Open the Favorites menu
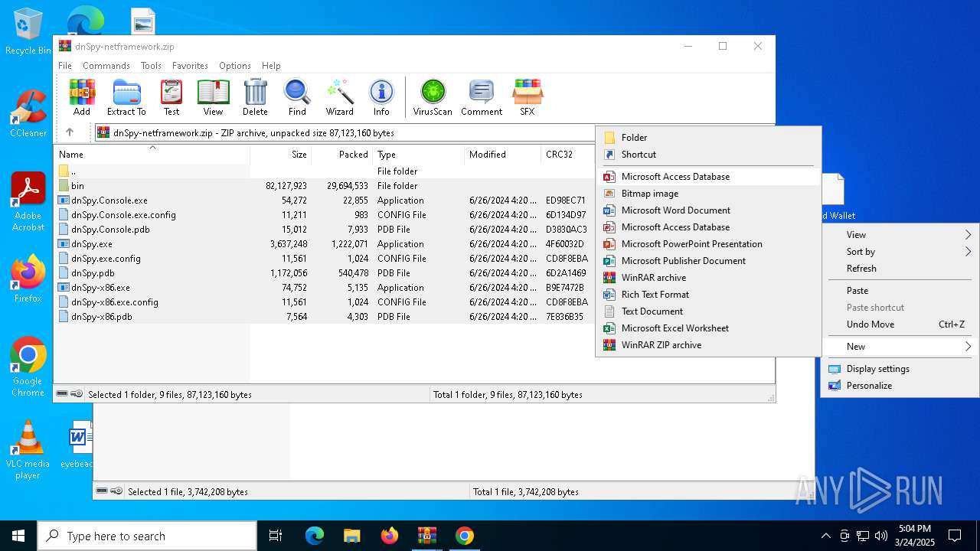 click(x=190, y=66)
